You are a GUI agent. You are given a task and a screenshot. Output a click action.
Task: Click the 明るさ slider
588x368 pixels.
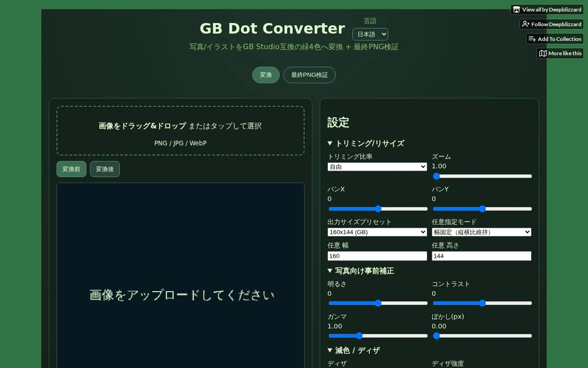(x=378, y=303)
